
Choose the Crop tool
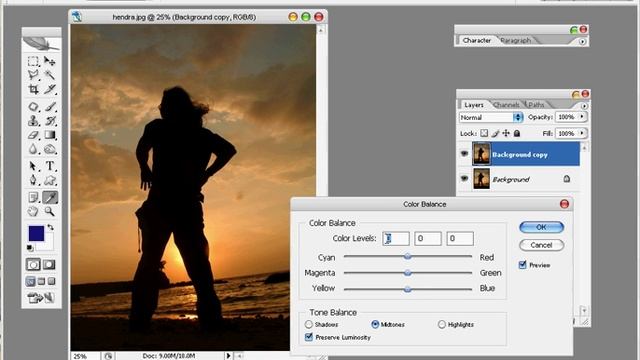[x=33, y=89]
